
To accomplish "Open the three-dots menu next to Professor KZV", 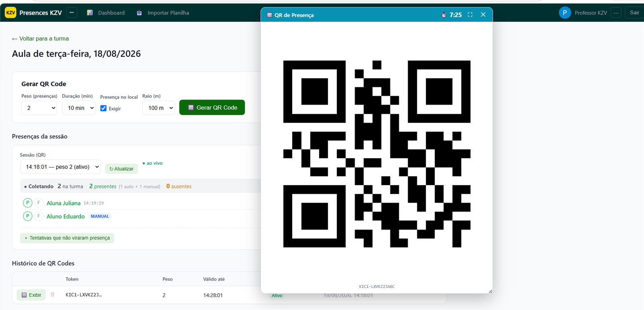I will pyautogui.click(x=616, y=12).
